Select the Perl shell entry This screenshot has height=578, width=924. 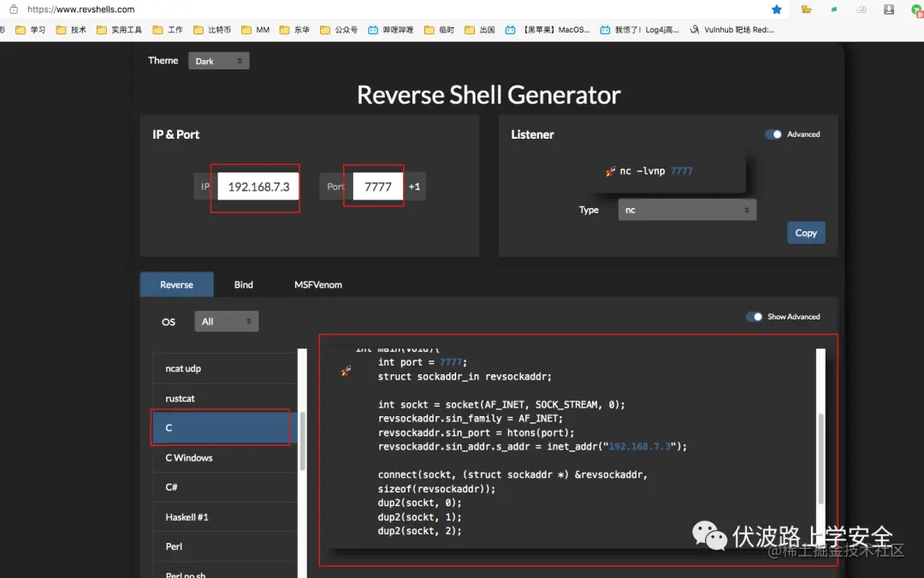click(225, 546)
